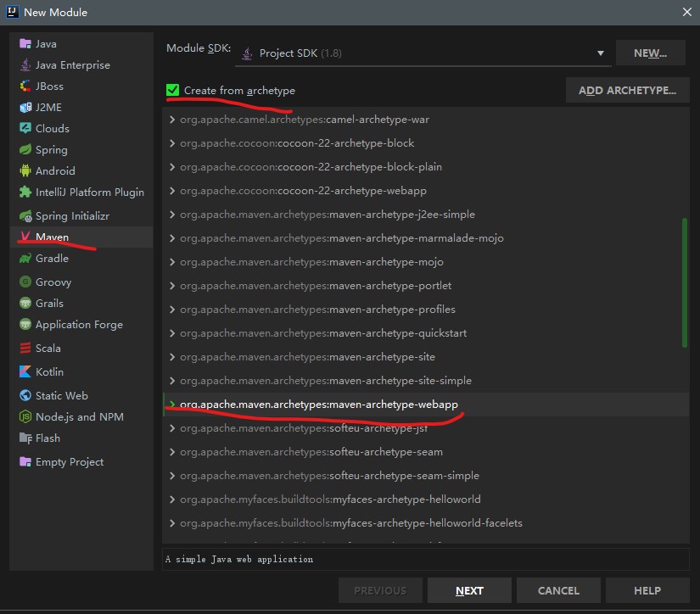Screen dimensions: 700x614
Task: Click the Application Forge icon
Action: click(x=25, y=325)
